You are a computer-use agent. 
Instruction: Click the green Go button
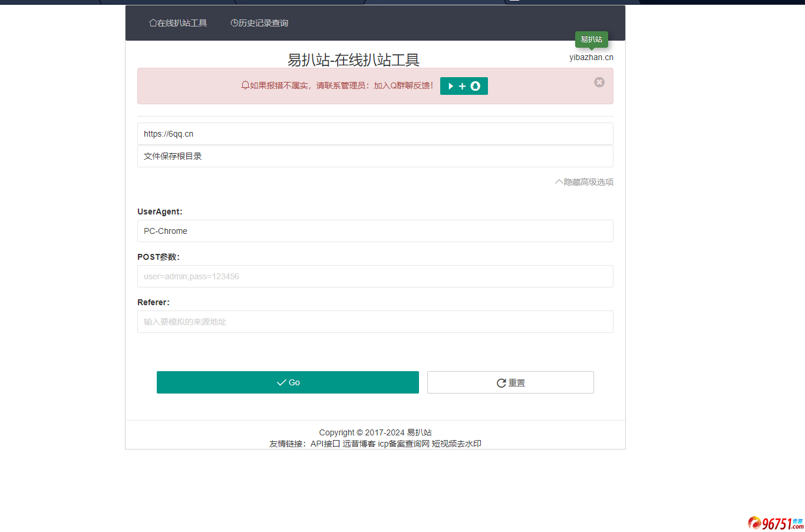(x=288, y=382)
